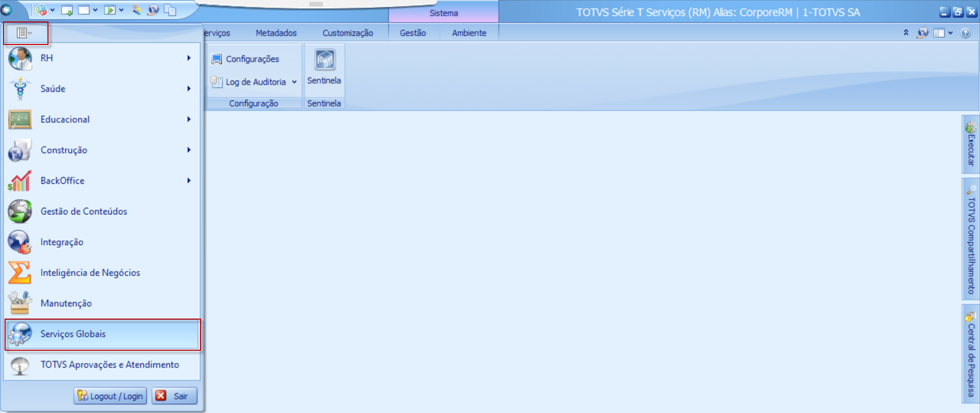Viewport: 980px width, 413px height.
Task: Click the Construção module icon
Action: pyautogui.click(x=20, y=150)
